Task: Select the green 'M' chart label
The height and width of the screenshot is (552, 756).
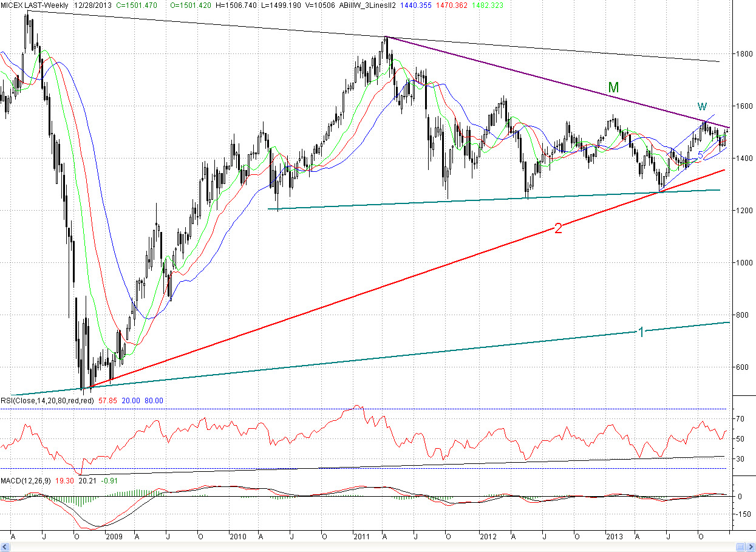Action: point(614,87)
